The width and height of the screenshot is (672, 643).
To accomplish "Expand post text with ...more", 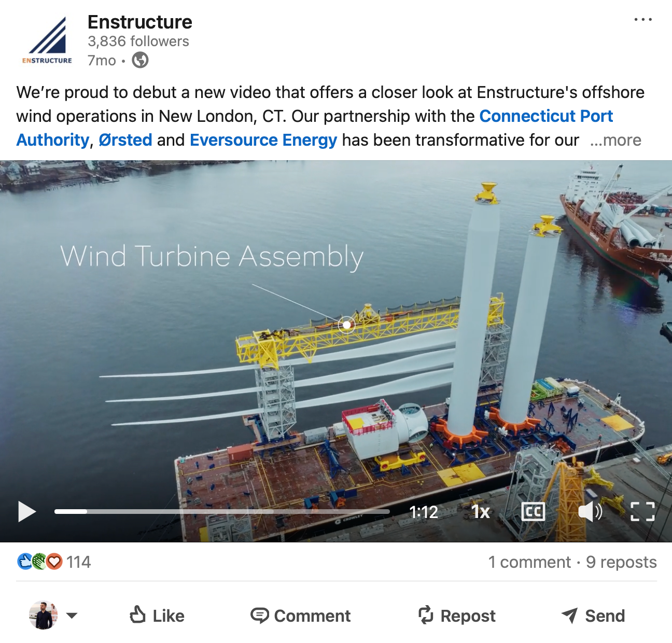I will coord(615,140).
